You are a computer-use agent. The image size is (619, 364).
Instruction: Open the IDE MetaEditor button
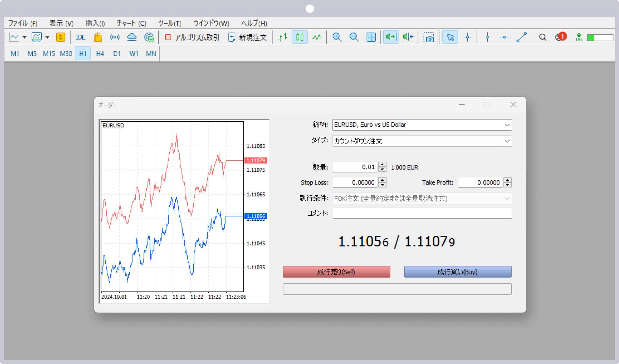click(81, 37)
